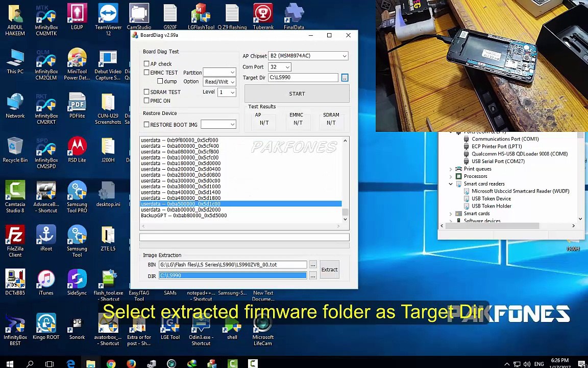Image resolution: width=588 pixels, height=368 pixels.
Task: Select USB Token Device entry
Action: coord(491,199)
